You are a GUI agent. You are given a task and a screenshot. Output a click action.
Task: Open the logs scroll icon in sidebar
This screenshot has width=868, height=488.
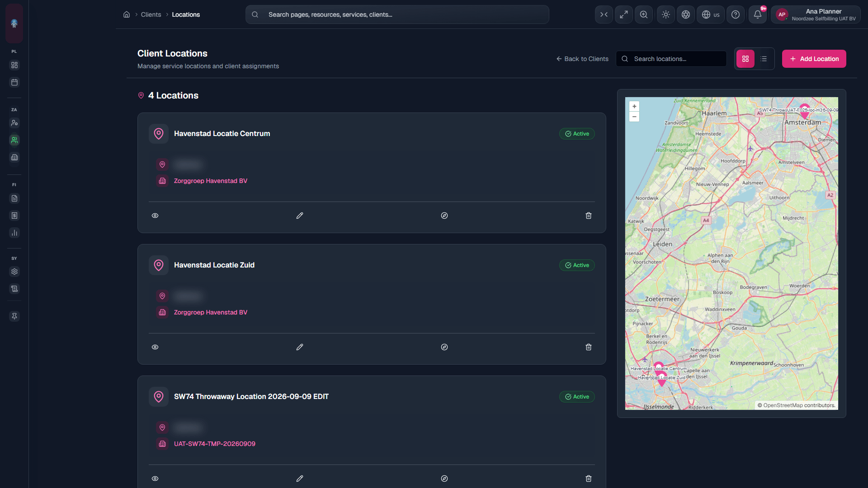pyautogui.click(x=14, y=289)
